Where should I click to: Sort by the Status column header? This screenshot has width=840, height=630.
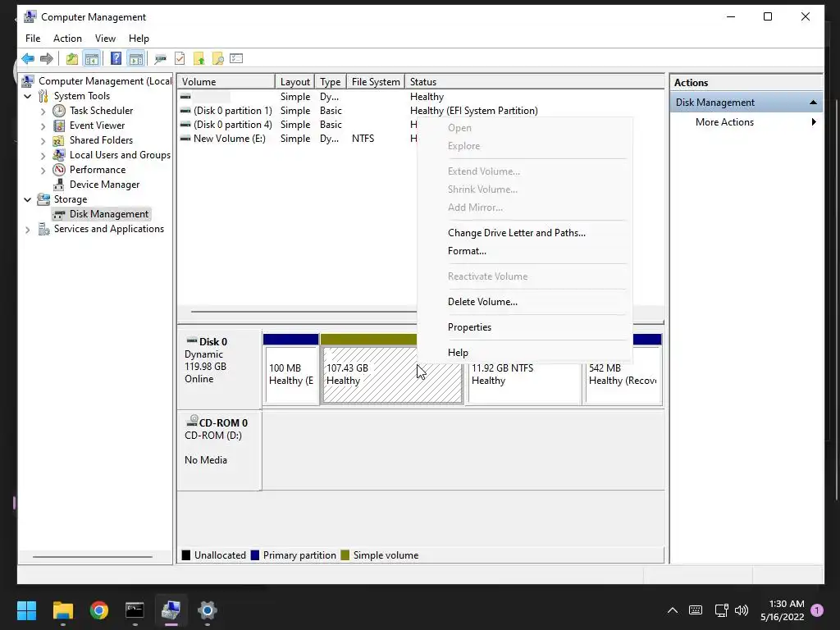coord(534,82)
